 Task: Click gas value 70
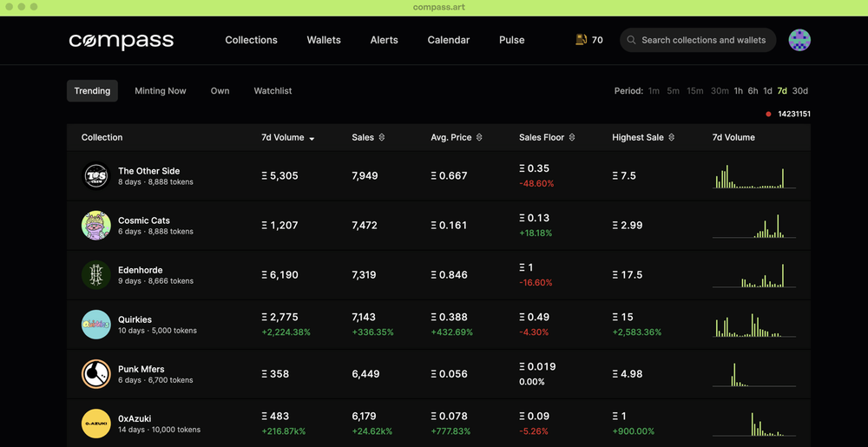point(597,40)
